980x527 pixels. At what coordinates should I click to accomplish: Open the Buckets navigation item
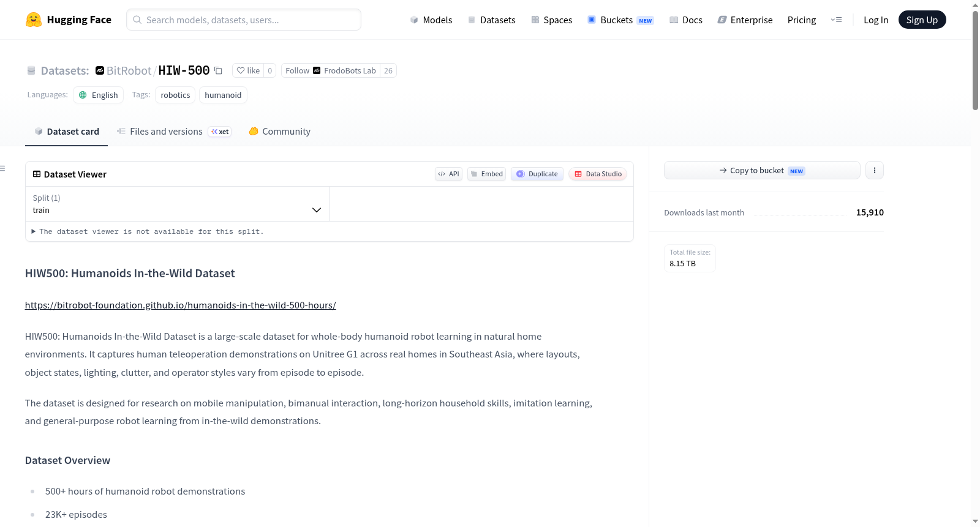[620, 20]
